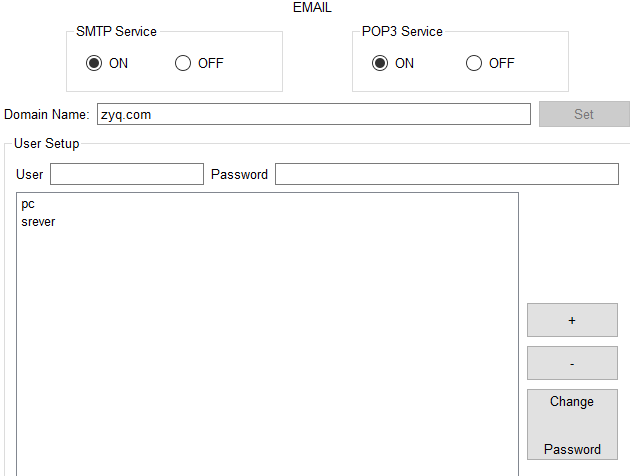Turn SMTP Service ON
Viewport: 630px width, 476px height.
coord(94,63)
